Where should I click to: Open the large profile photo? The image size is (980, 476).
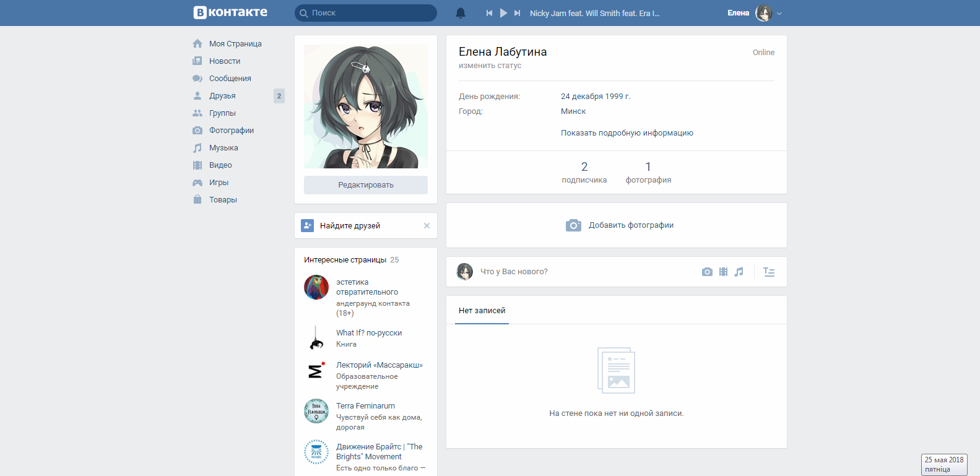pos(366,106)
